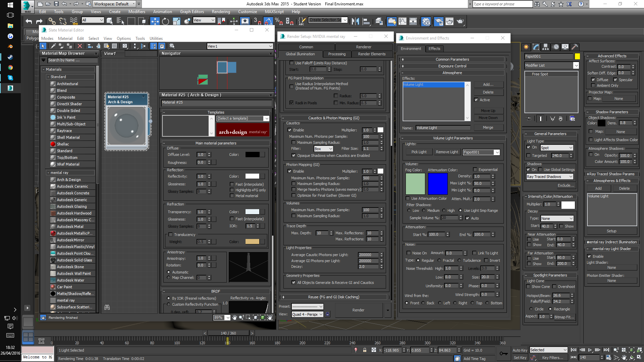This screenshot has width=644, height=362.
Task: Open the Select a template dropdown
Action: pyautogui.click(x=243, y=118)
